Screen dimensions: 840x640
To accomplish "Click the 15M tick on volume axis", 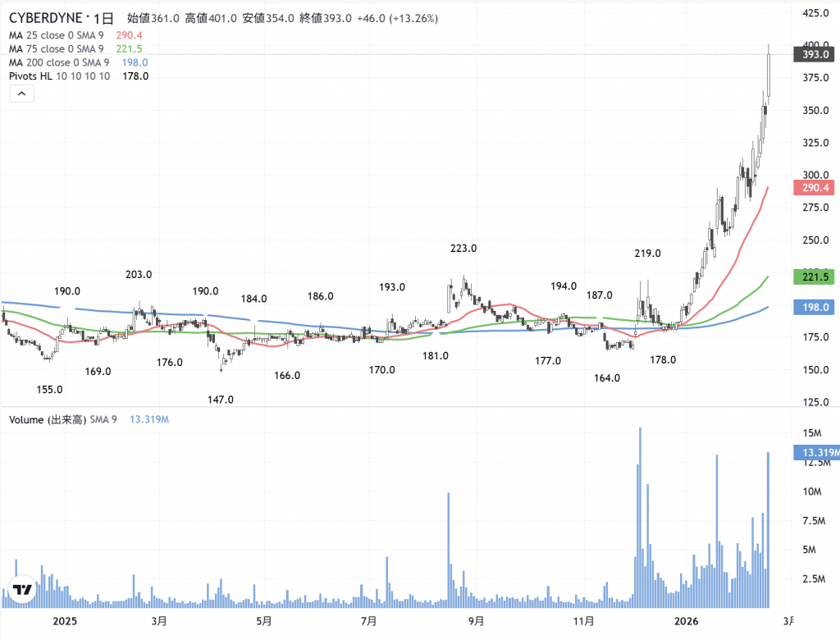I will (x=812, y=433).
